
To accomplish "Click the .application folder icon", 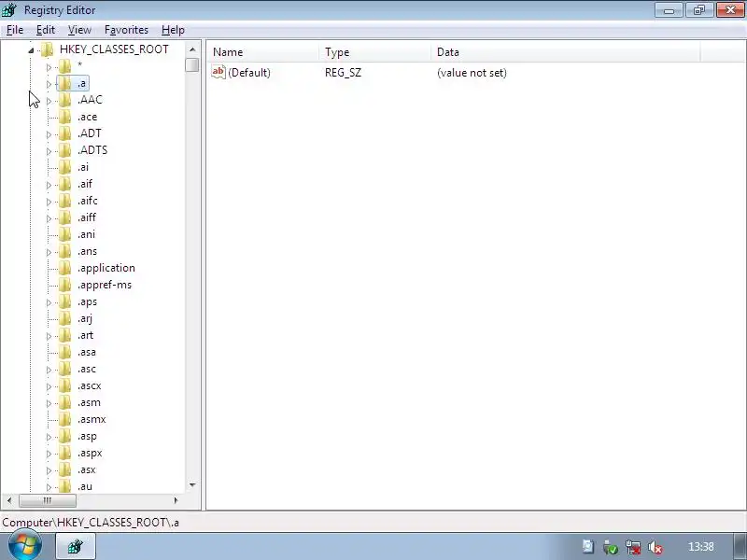I will click(x=64, y=268).
